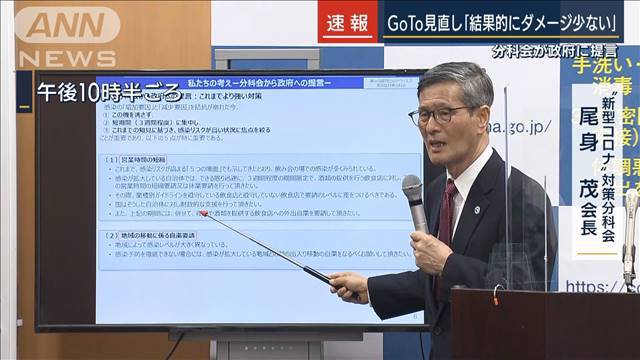Screen dimensions: 640x360
Task: Click the yellow dash marker on monitor frame
Action: [24, 107]
